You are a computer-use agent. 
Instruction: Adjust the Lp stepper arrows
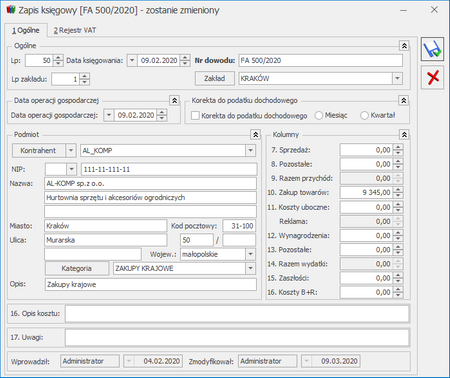[x=58, y=60]
